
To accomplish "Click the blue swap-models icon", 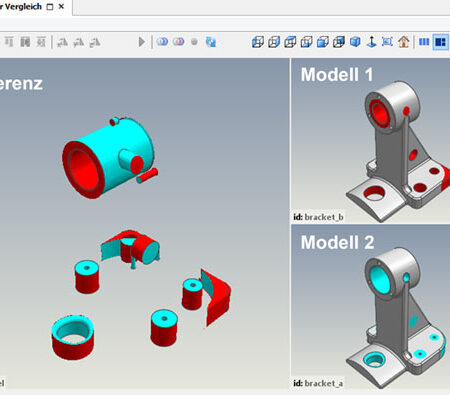I will coord(211,42).
